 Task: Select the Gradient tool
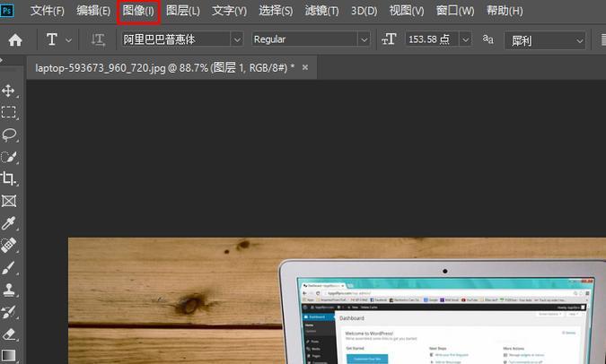click(8, 356)
